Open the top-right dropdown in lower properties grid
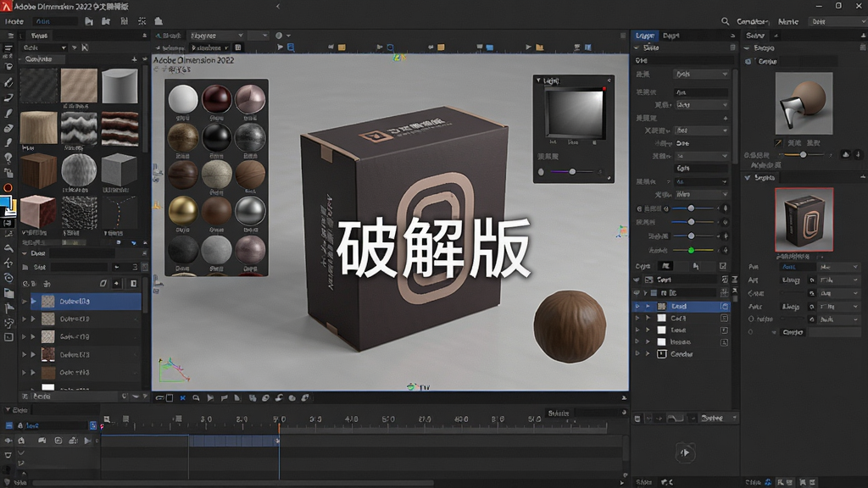The width and height of the screenshot is (868, 488). (x=838, y=267)
